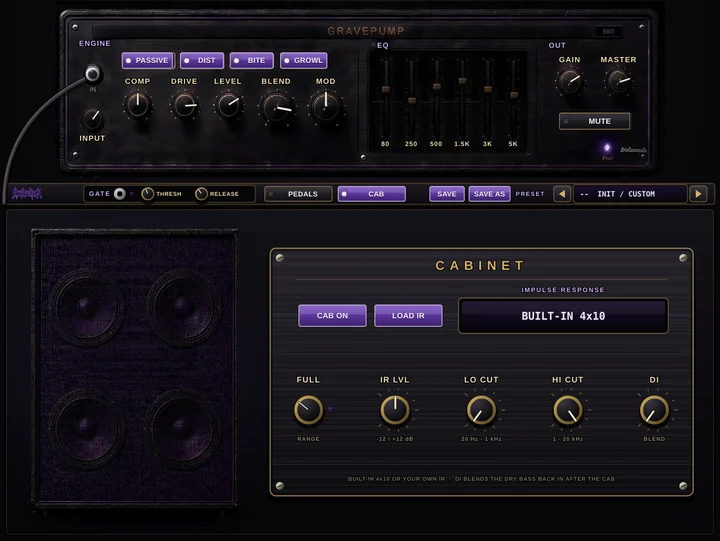Viewport: 720px width, 541px height.
Task: Toggle the BITE engine mode
Action: pos(252,60)
